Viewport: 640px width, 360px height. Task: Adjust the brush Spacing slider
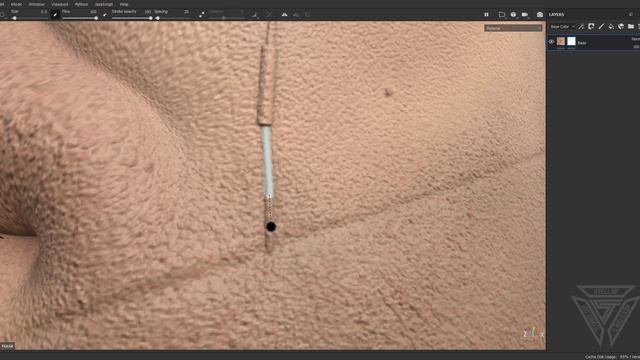[x=172, y=18]
